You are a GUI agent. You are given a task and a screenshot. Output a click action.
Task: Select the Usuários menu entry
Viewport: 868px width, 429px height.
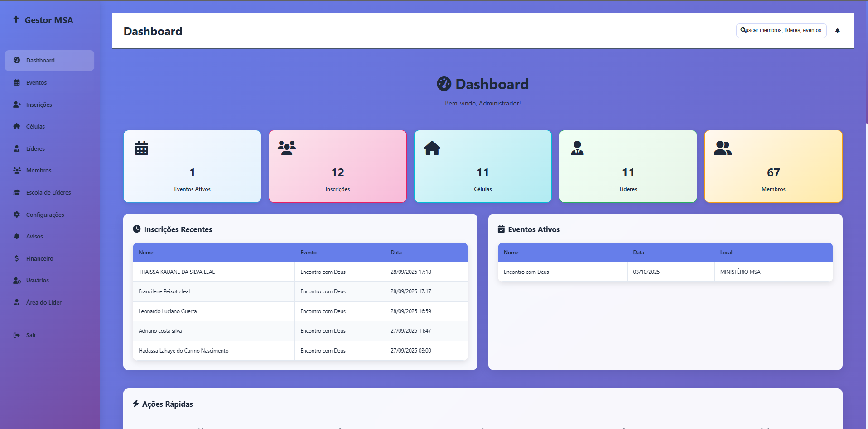(x=38, y=280)
